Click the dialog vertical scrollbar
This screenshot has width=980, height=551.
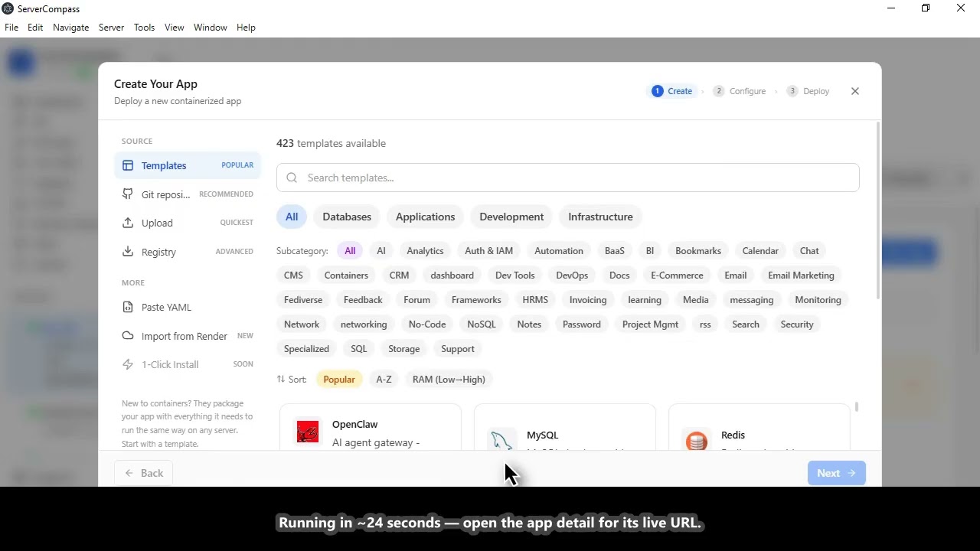tap(877, 210)
